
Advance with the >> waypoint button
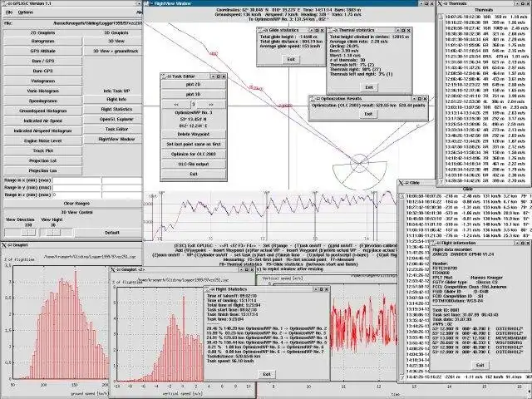pos(211,105)
